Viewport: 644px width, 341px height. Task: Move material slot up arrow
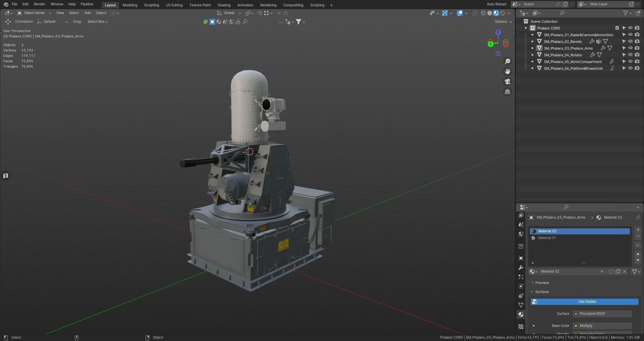pyautogui.click(x=638, y=254)
